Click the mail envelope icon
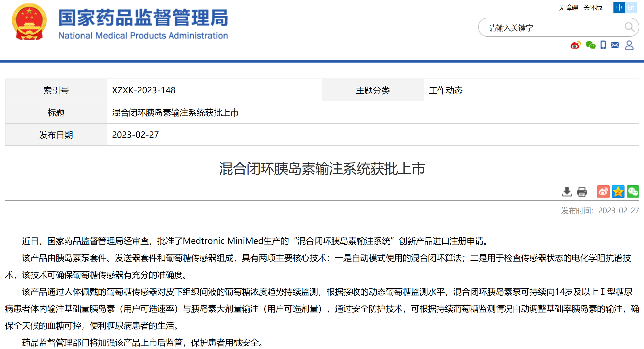Screen dimensions: 644x349 (615, 45)
